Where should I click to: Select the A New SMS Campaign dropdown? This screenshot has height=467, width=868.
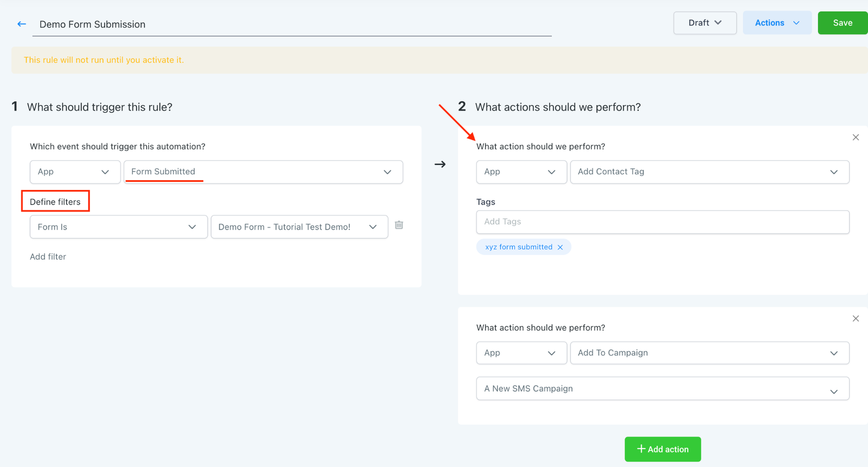tap(662, 389)
